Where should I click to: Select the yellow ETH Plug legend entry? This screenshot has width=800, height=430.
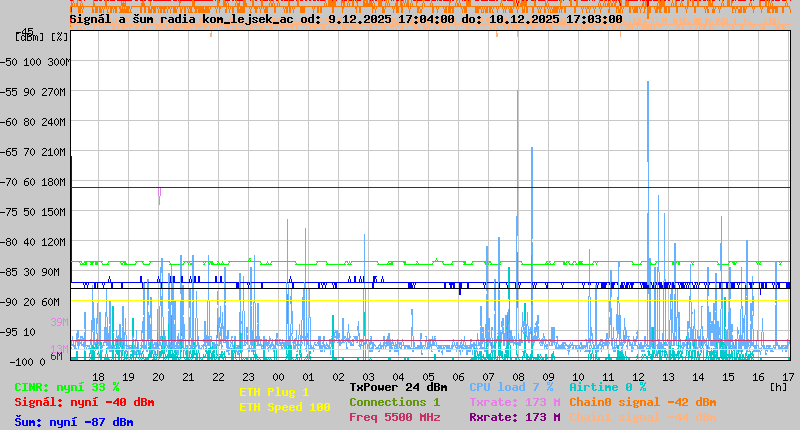274,392
